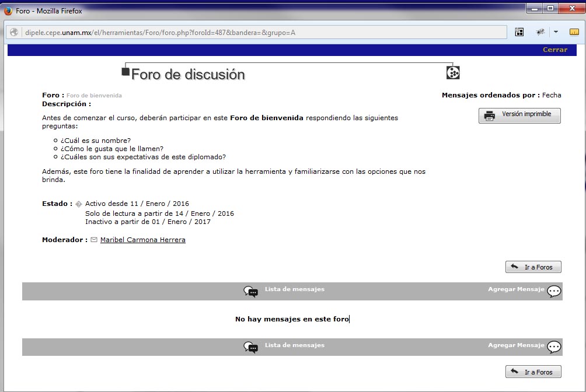Click the envelope icon next to Moderador
This screenshot has width=586, height=392.
point(94,240)
